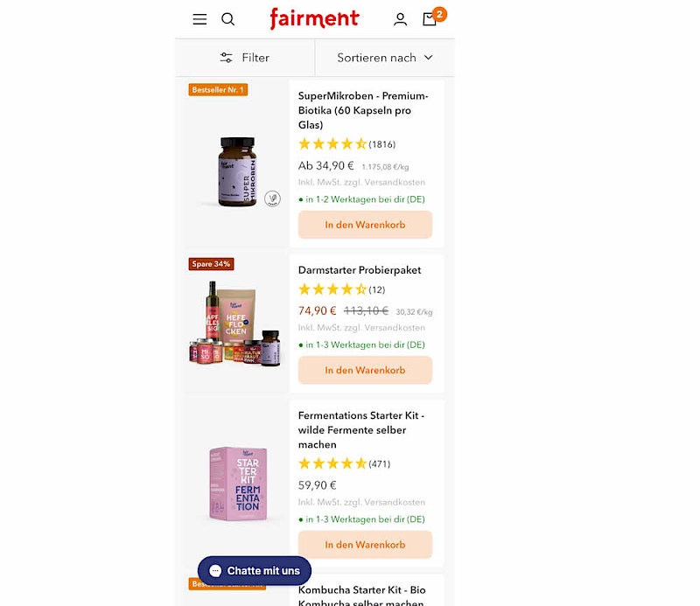The height and width of the screenshot is (606, 700).
Task: Open the SuperMikroben Premium-Biotika title link
Action: [x=363, y=110]
